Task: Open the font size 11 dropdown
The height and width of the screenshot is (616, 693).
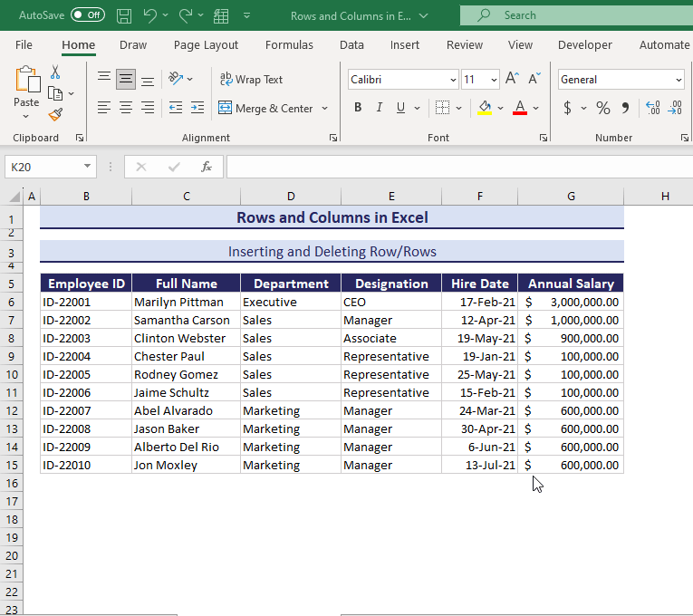Action: (x=494, y=80)
